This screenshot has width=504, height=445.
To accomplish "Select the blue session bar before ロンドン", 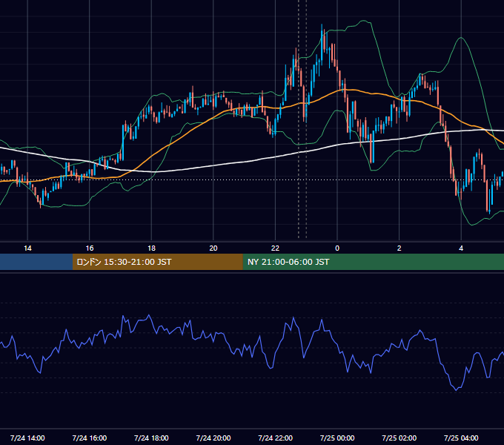I will coord(36,262).
